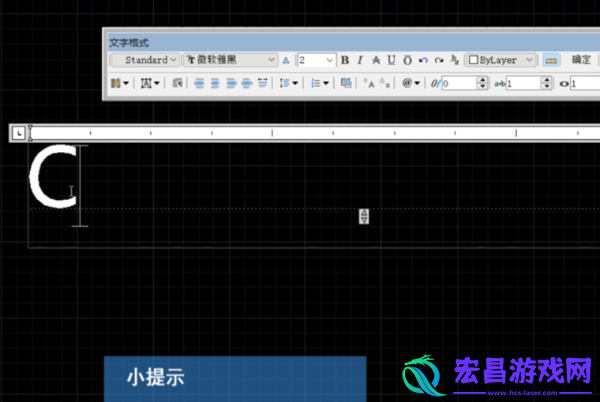Open the line spacing dropdown
The height and width of the screenshot is (402, 600).
tap(289, 83)
